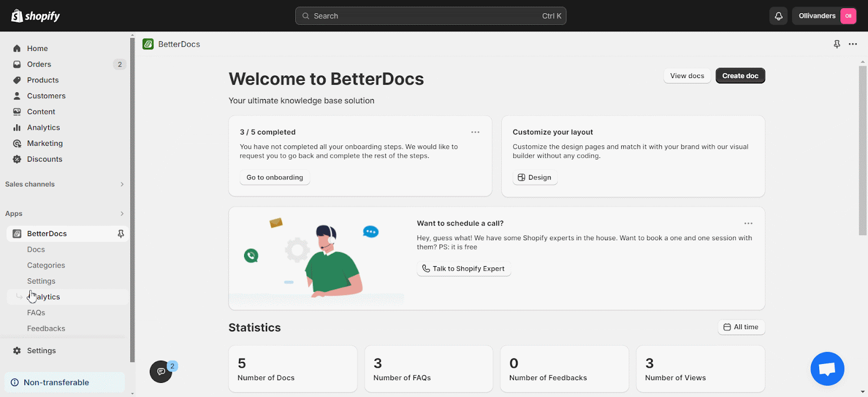
Task: Click the Number of Feedbacks card
Action: click(x=564, y=369)
